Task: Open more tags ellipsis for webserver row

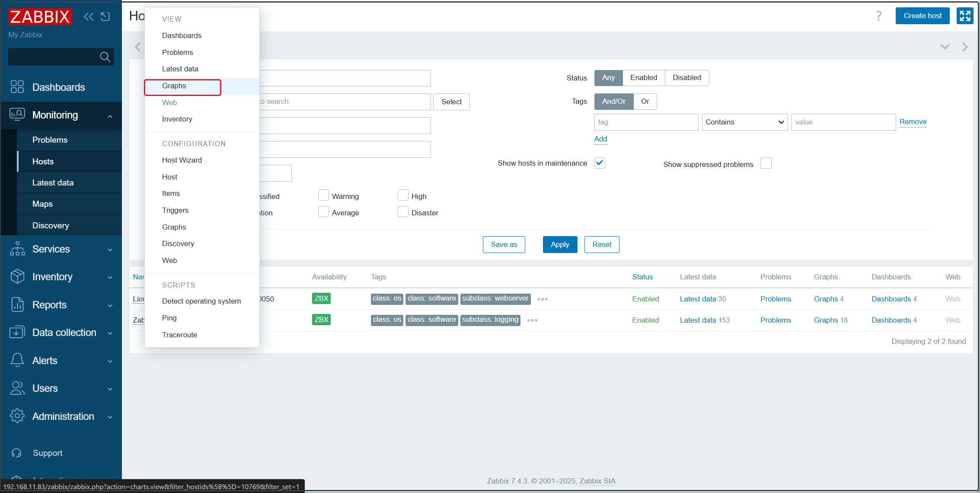Action: point(542,299)
